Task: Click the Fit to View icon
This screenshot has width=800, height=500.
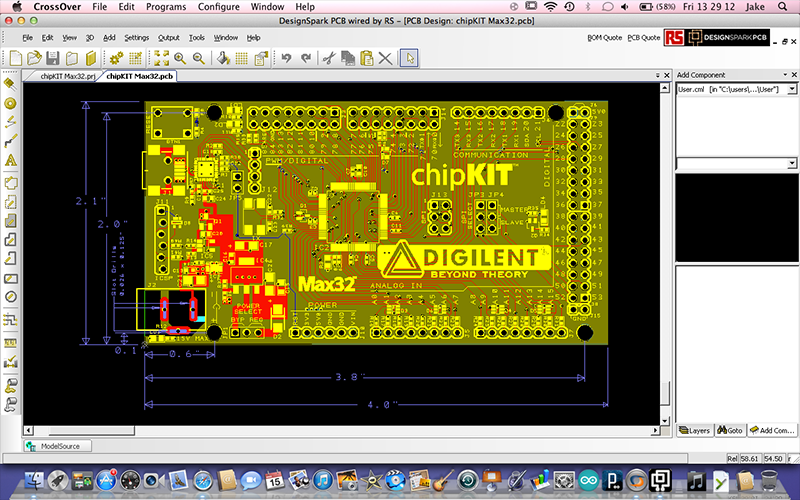Action: coord(163,58)
